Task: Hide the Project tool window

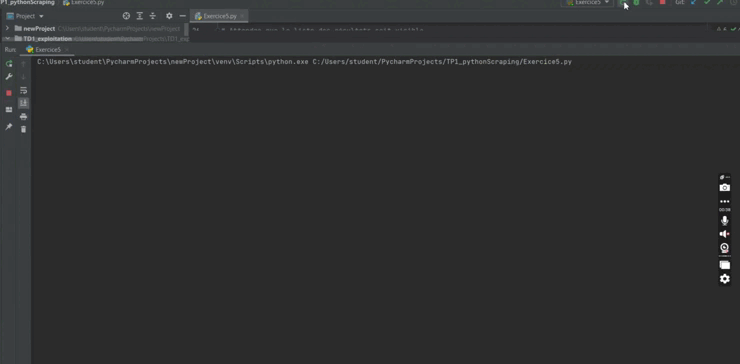Action: (183, 16)
